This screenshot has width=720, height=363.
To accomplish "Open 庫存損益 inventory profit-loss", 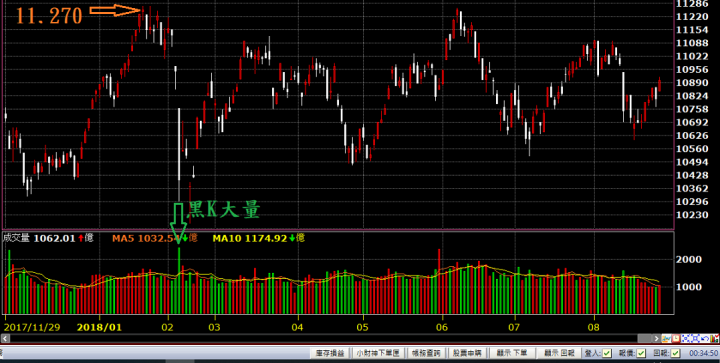I will [330, 353].
